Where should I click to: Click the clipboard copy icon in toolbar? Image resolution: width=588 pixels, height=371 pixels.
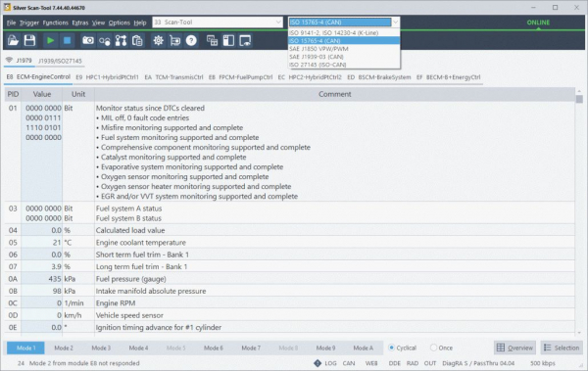coord(137,40)
